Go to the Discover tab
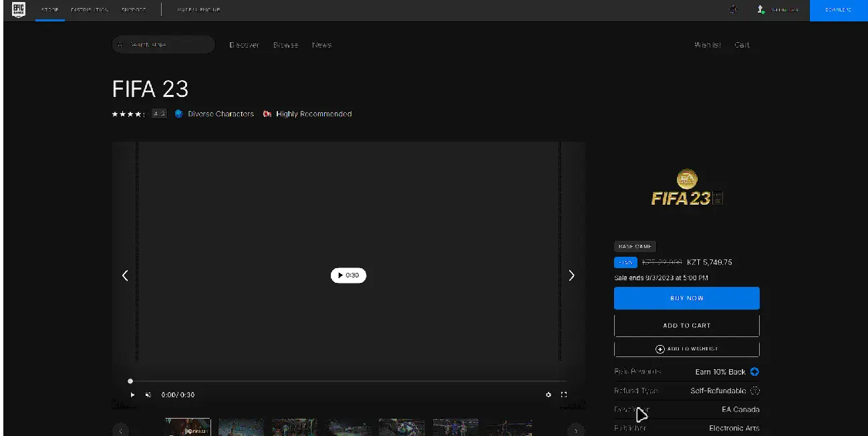The height and width of the screenshot is (436, 868). click(x=244, y=45)
